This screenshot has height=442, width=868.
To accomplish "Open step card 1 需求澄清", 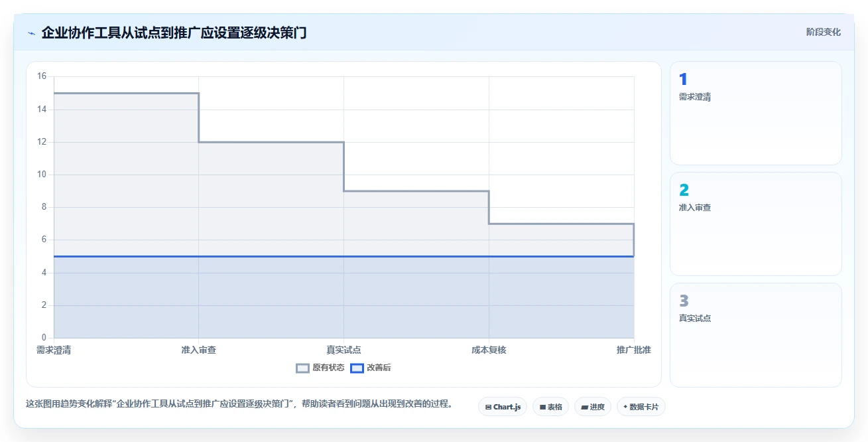I will pos(756,113).
